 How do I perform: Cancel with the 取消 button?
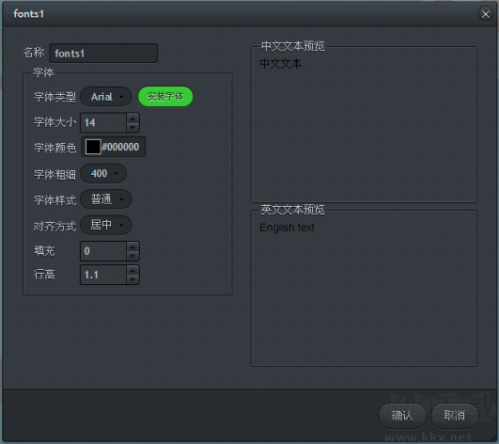click(455, 416)
